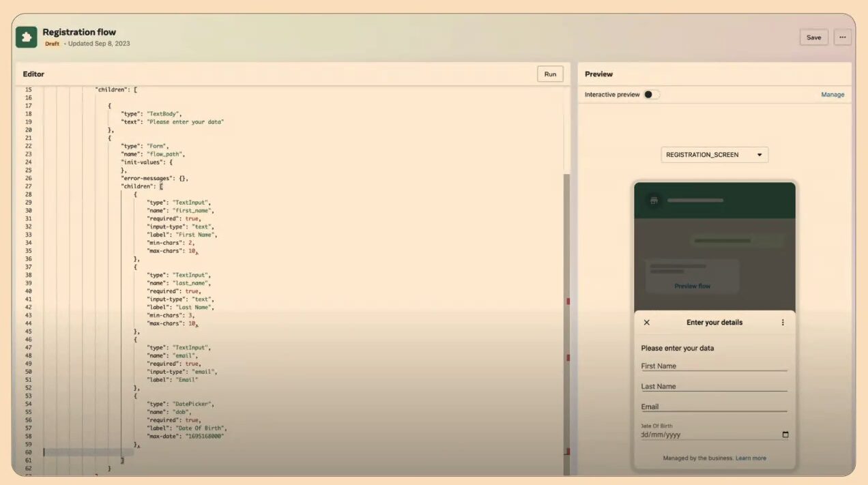
Task: Click the calendar icon in Date Of Birth
Action: 785,435
